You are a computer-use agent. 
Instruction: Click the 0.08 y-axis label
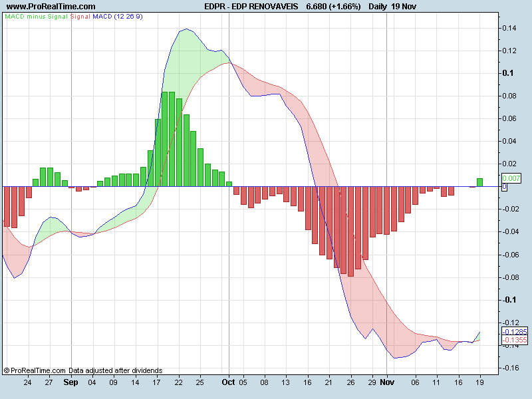point(509,96)
